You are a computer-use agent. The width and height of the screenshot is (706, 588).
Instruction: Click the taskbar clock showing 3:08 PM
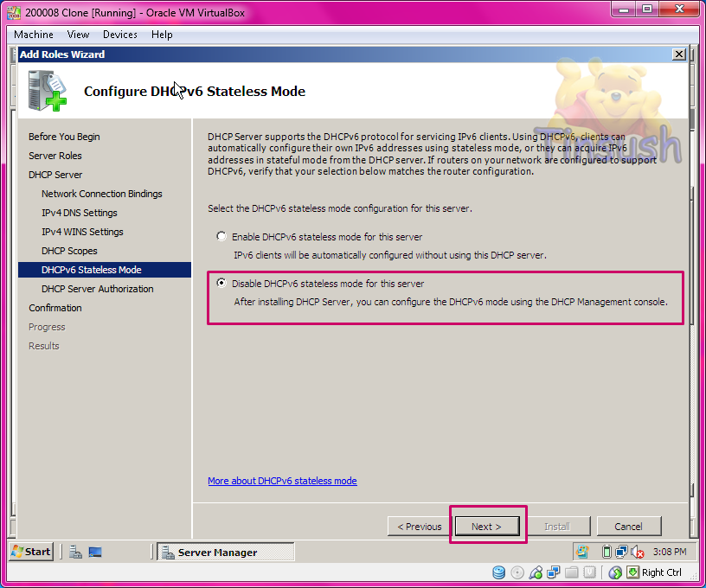[x=670, y=552]
